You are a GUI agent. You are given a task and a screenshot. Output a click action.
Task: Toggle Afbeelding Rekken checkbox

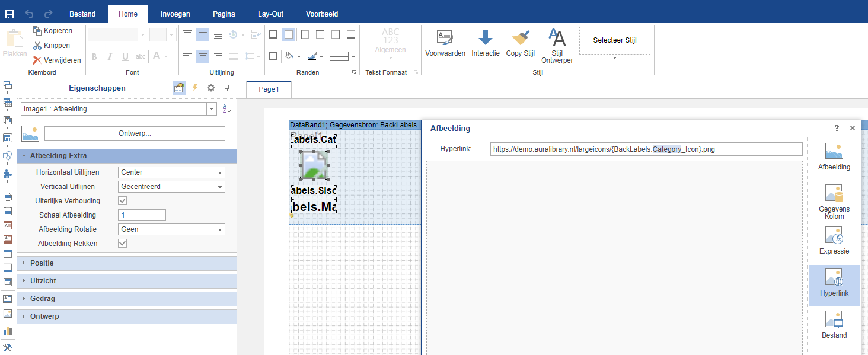[x=123, y=244]
